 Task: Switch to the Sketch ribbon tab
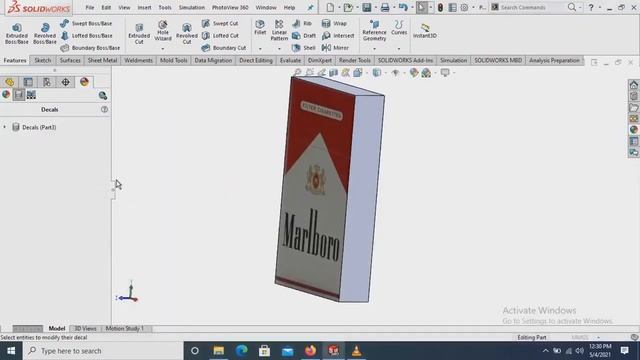point(43,60)
